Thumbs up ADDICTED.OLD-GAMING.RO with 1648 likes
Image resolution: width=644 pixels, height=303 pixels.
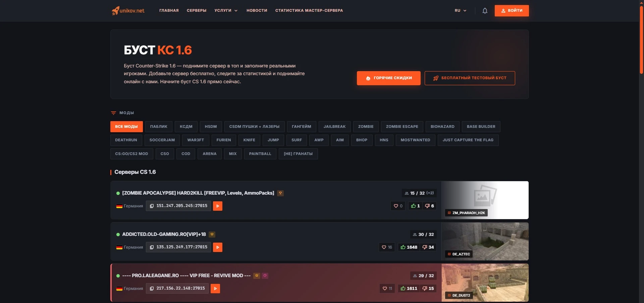pos(409,247)
